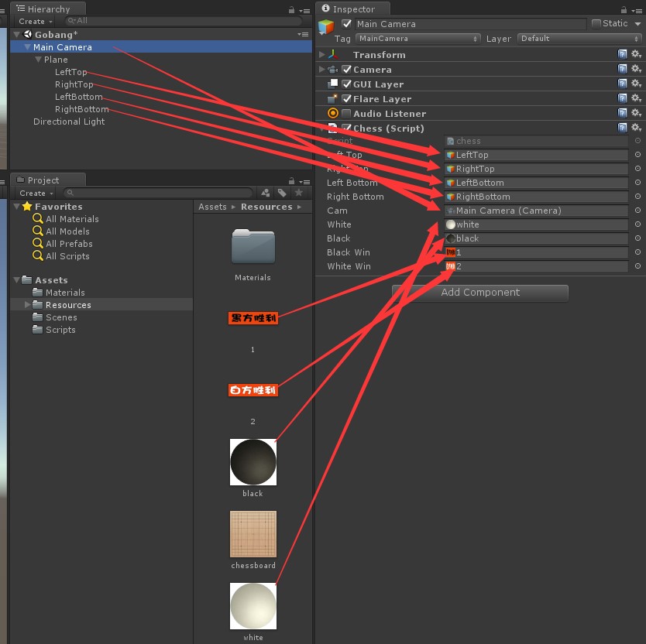646x644 pixels.
Task: Open Transform component help icon
Action: point(622,54)
